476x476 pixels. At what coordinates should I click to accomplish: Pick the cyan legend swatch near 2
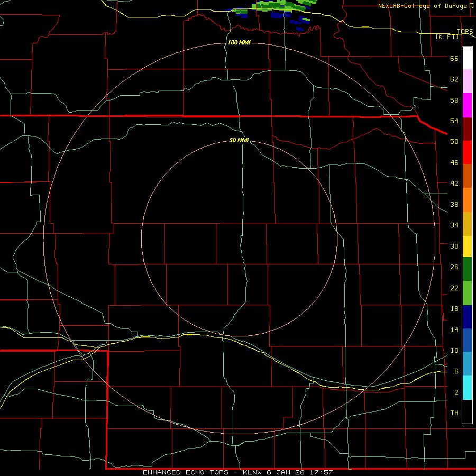(467, 388)
